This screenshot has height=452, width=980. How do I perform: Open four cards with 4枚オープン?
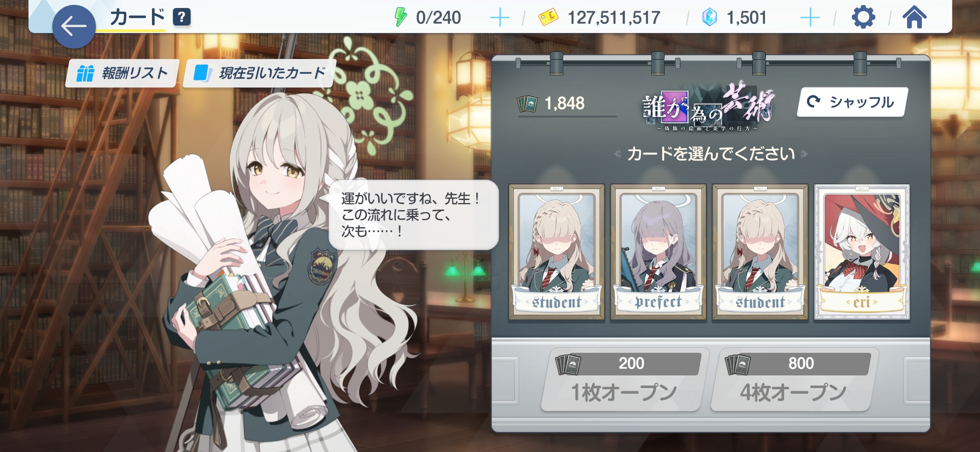[x=794, y=380]
